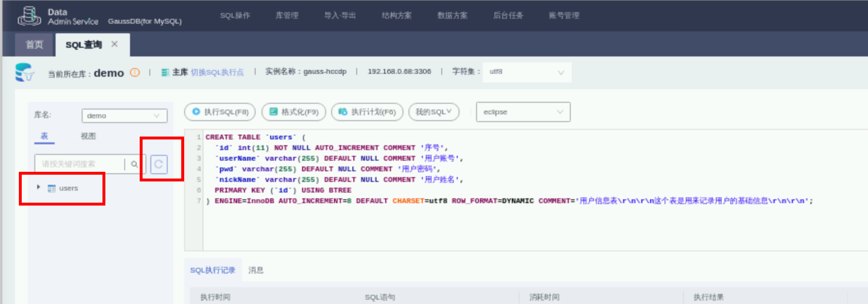The width and height of the screenshot is (868, 304).
Task: Open the 导入·导出 menu
Action: tap(340, 15)
